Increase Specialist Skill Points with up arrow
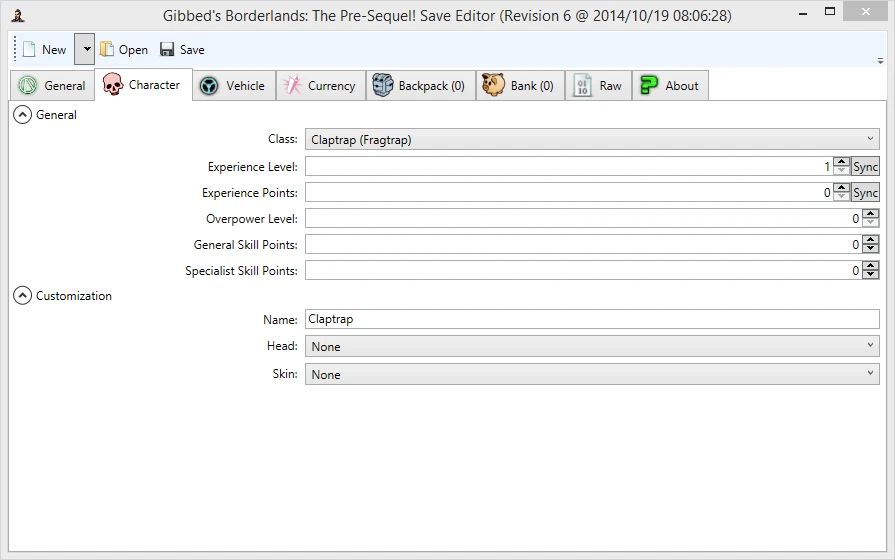 pos(870,265)
